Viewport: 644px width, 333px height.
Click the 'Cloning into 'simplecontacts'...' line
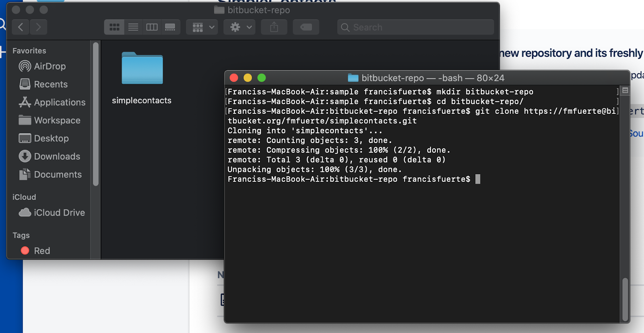305,131
